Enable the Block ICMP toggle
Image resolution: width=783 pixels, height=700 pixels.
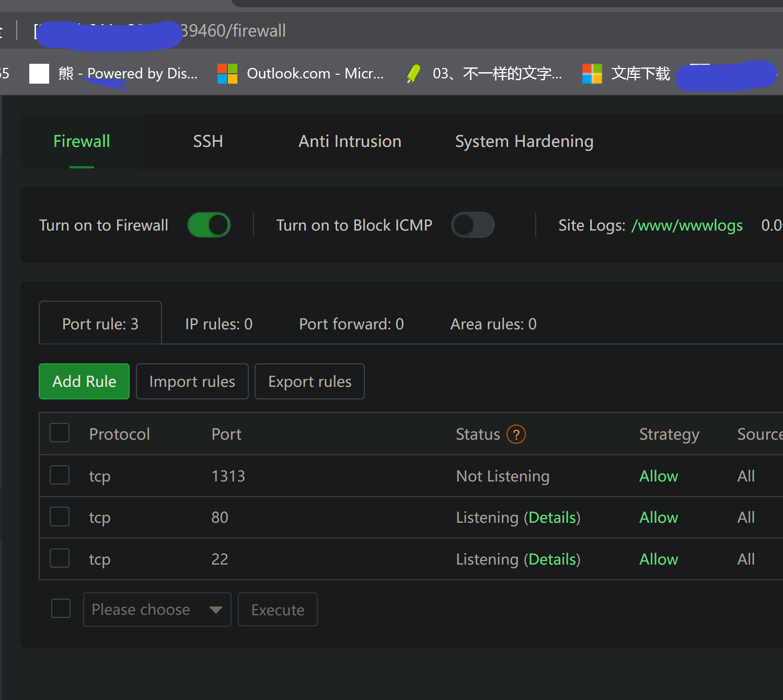point(473,225)
